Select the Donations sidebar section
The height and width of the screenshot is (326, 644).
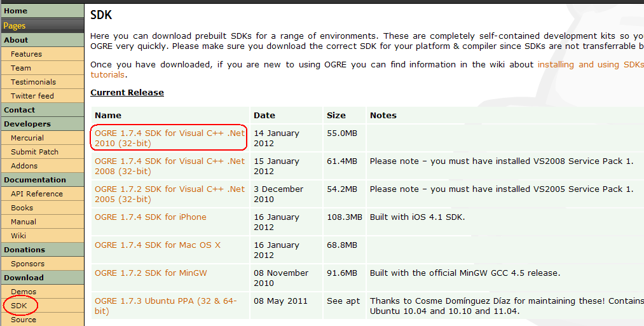click(43, 249)
